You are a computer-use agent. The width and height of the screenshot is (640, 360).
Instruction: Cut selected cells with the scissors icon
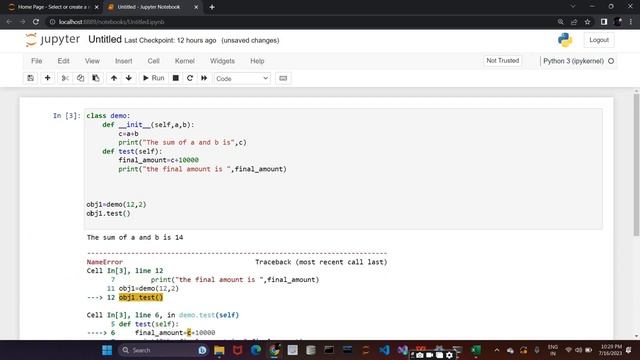point(65,78)
